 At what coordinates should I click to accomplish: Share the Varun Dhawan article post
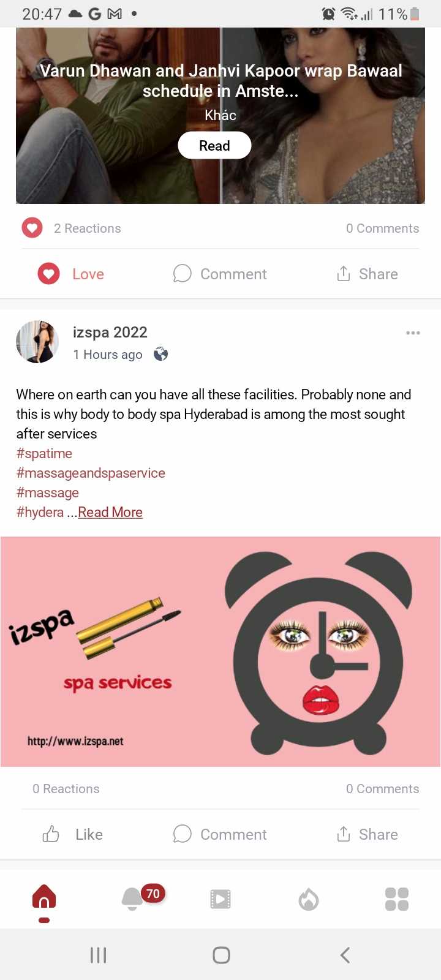tap(367, 274)
